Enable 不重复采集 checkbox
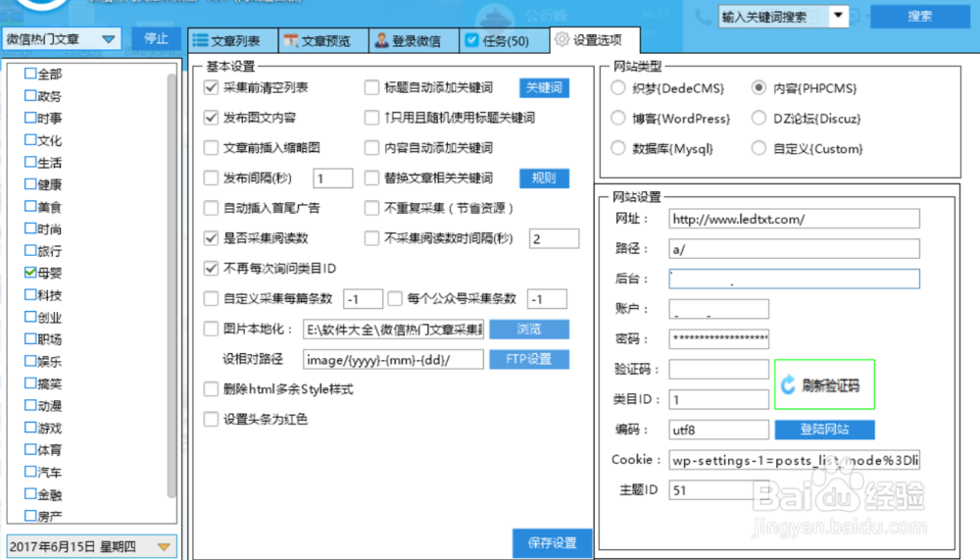The width and height of the screenshot is (980, 560). tap(371, 208)
